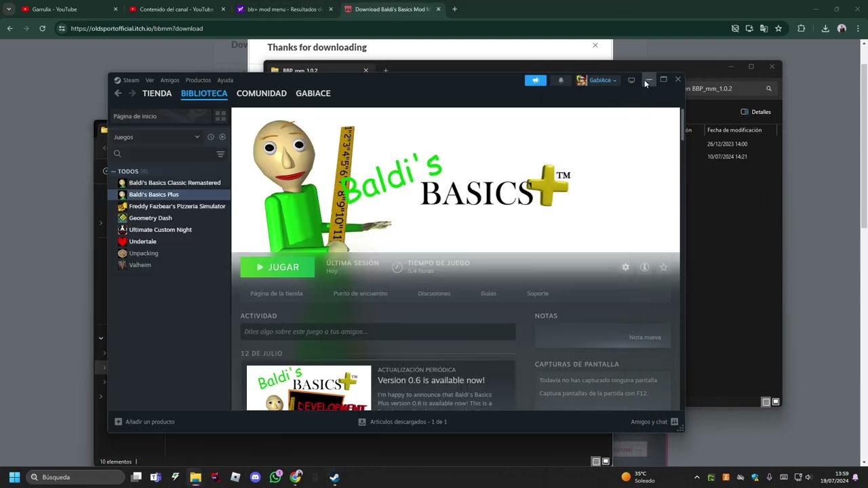Open Discord from taskbar
868x488 pixels.
255,477
